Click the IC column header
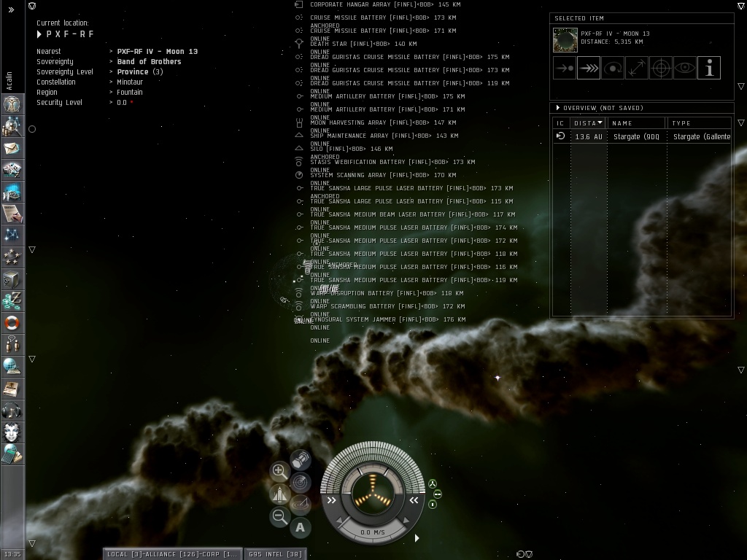Screen dimensions: 747x560 point(561,122)
